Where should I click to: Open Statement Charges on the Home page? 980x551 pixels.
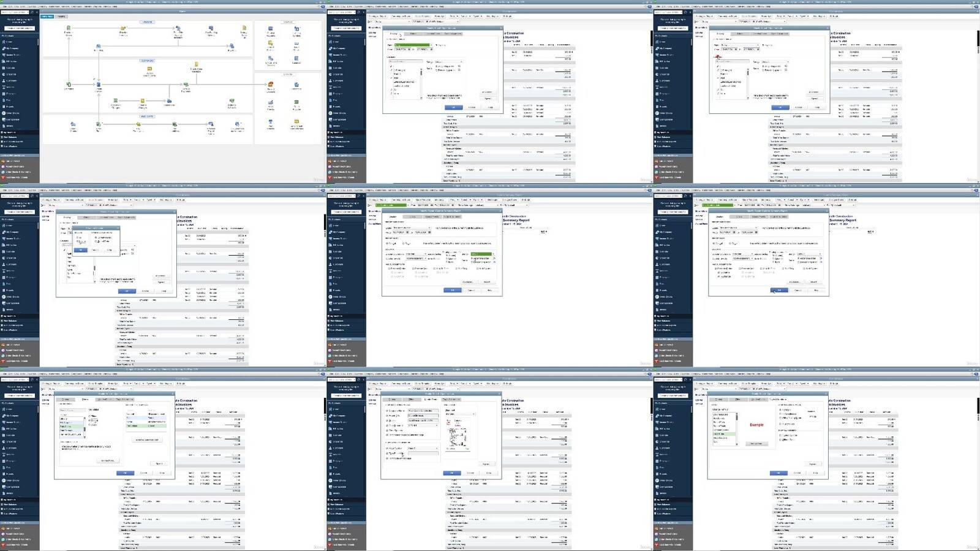click(116, 102)
